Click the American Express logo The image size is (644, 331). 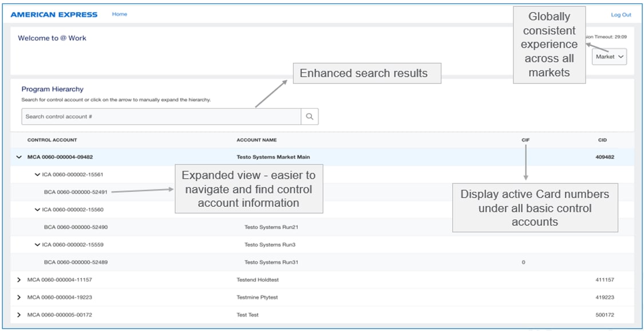54,14
